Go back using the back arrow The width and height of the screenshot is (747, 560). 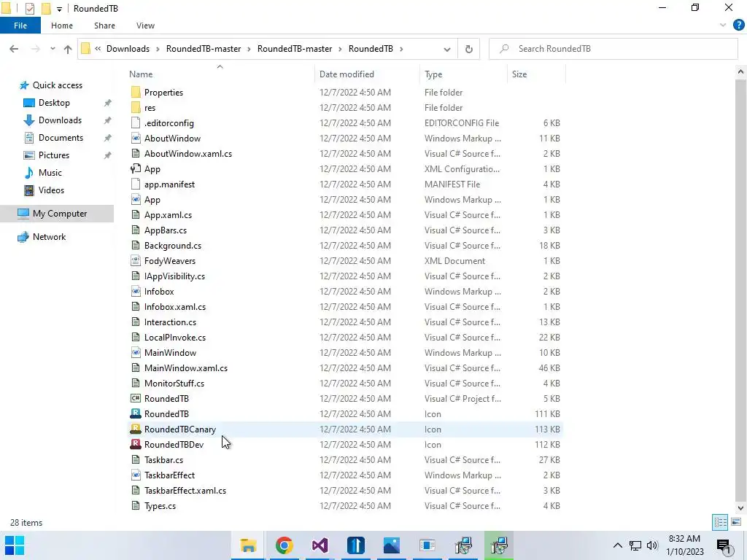click(x=14, y=49)
